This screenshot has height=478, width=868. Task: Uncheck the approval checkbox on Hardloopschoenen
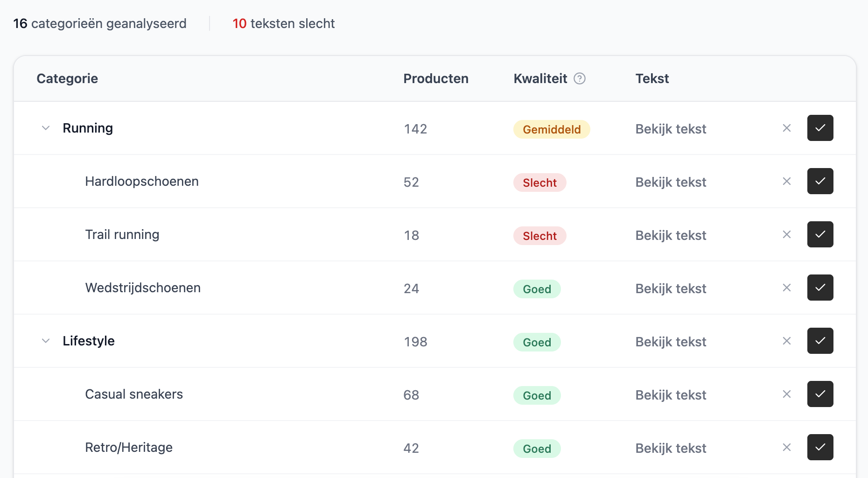pyautogui.click(x=820, y=181)
